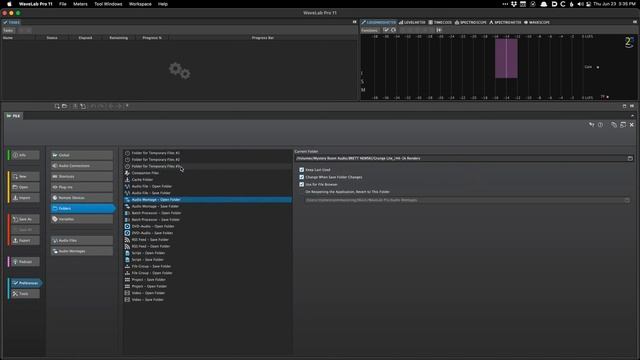Switch to the Levelmeter tab
The width and height of the screenshot is (640, 360).
[412, 22]
